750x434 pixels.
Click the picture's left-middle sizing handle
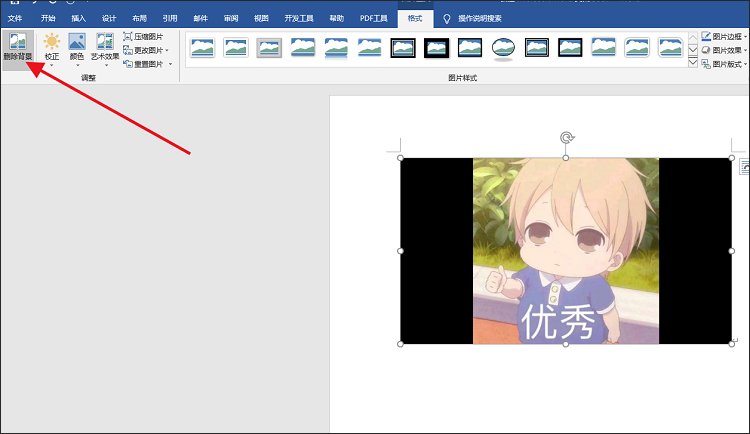click(x=400, y=251)
